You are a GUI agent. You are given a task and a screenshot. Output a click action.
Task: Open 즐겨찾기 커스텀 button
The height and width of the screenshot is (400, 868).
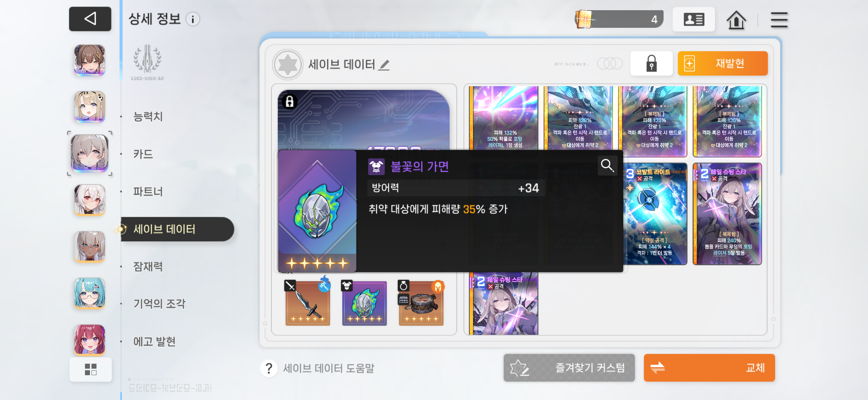pos(569,368)
